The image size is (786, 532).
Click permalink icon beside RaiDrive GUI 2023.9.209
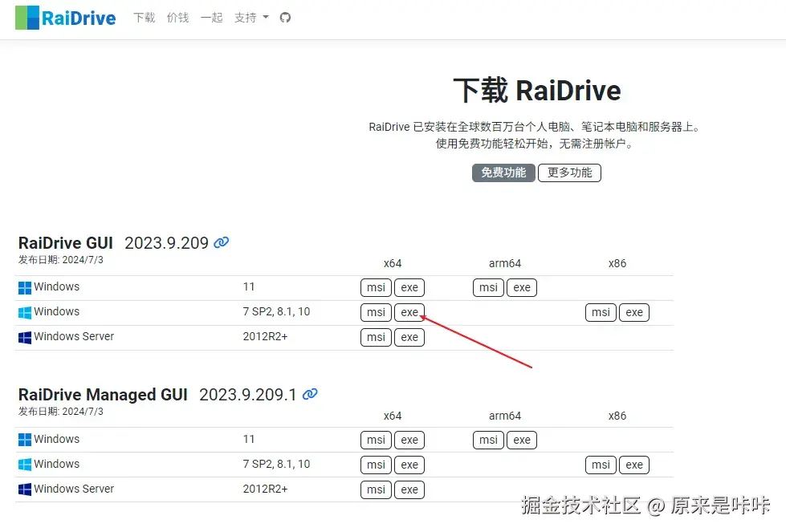(x=221, y=242)
